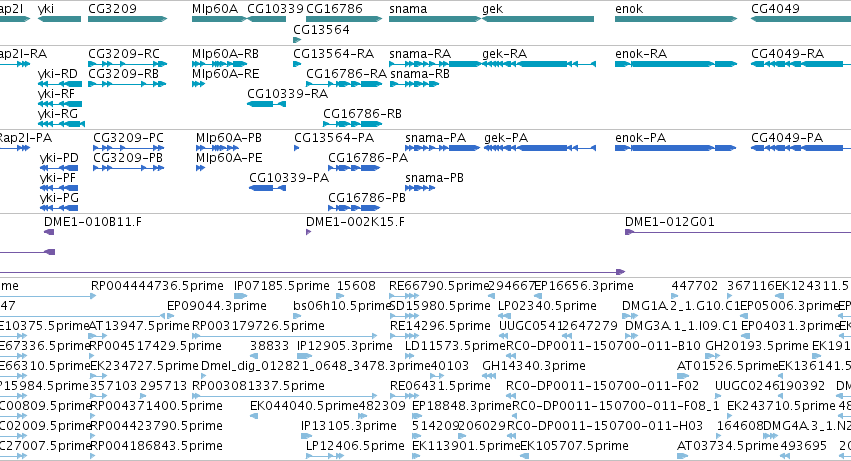Screen dimensions: 851x461
Task: Click feature DME1-012G01
Action: pyautogui.click(x=670, y=222)
